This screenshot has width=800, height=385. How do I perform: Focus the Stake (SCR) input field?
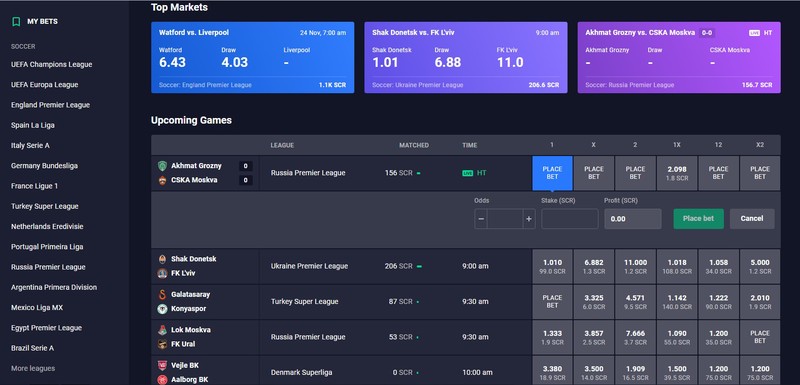pyautogui.click(x=569, y=219)
